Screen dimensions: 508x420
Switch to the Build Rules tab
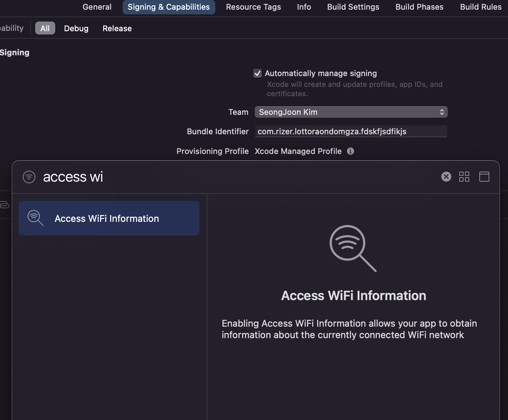pyautogui.click(x=481, y=7)
